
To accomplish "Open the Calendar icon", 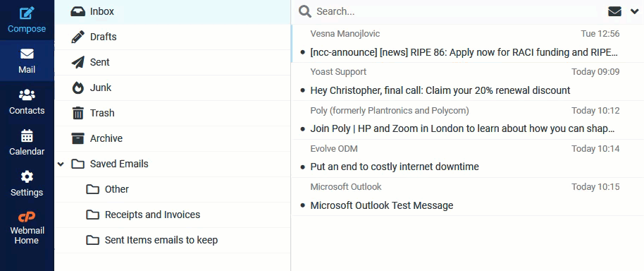I will pyautogui.click(x=27, y=135).
